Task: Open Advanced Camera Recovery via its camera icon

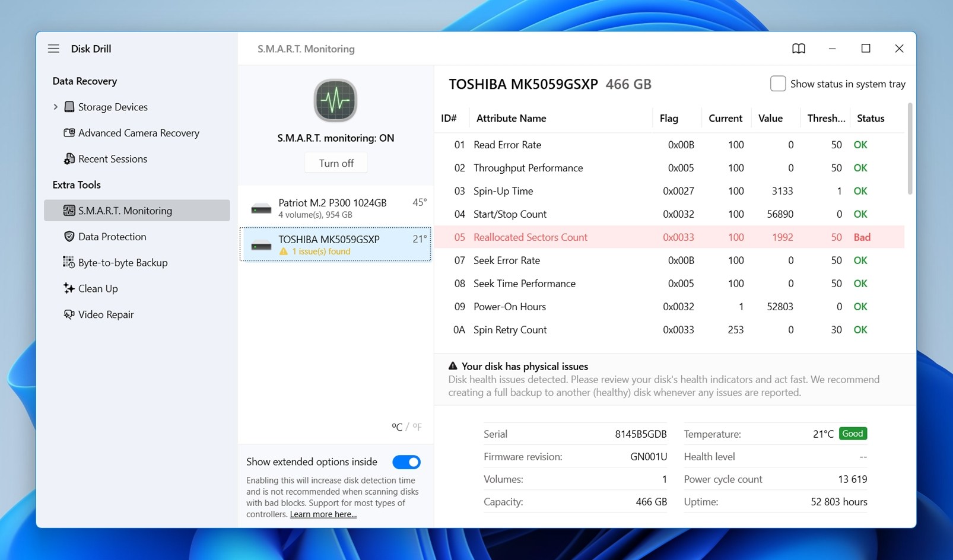Action: tap(69, 133)
